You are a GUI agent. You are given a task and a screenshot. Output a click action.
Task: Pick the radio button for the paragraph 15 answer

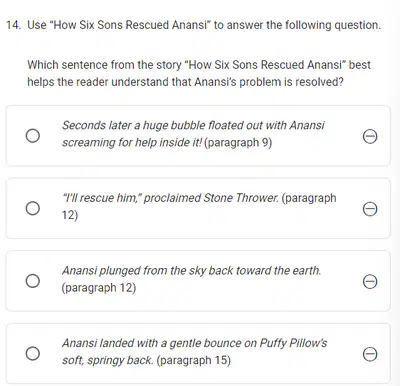click(x=33, y=353)
